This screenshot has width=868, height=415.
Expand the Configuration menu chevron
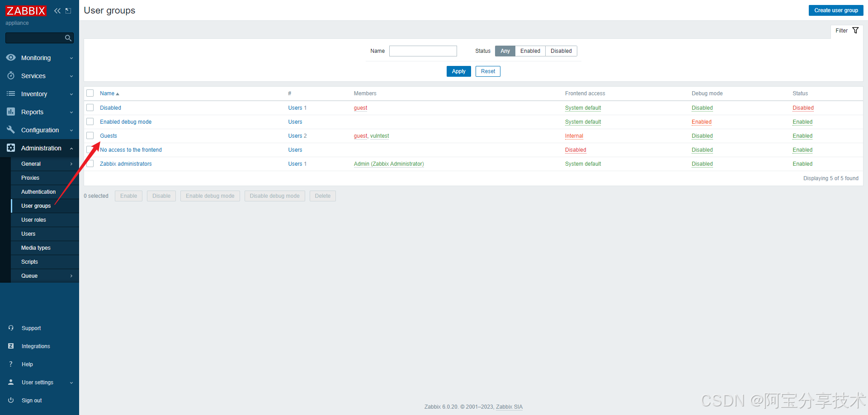71,131
